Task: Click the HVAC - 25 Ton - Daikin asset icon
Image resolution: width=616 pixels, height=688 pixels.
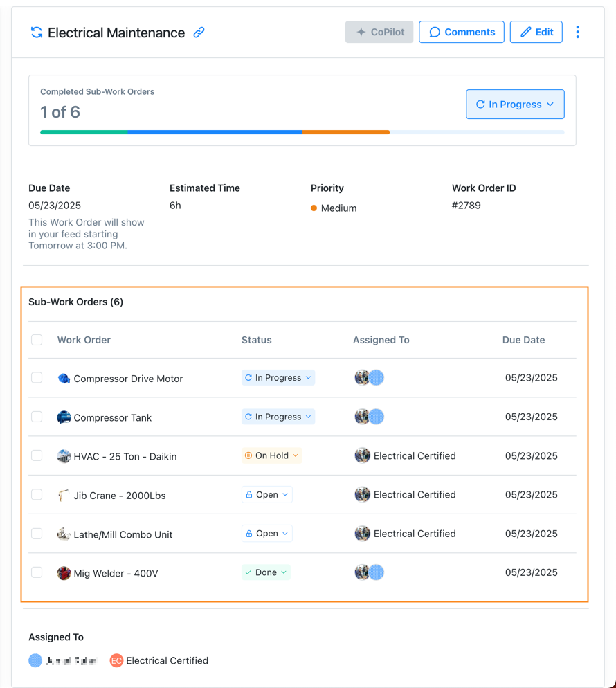Action: click(64, 456)
